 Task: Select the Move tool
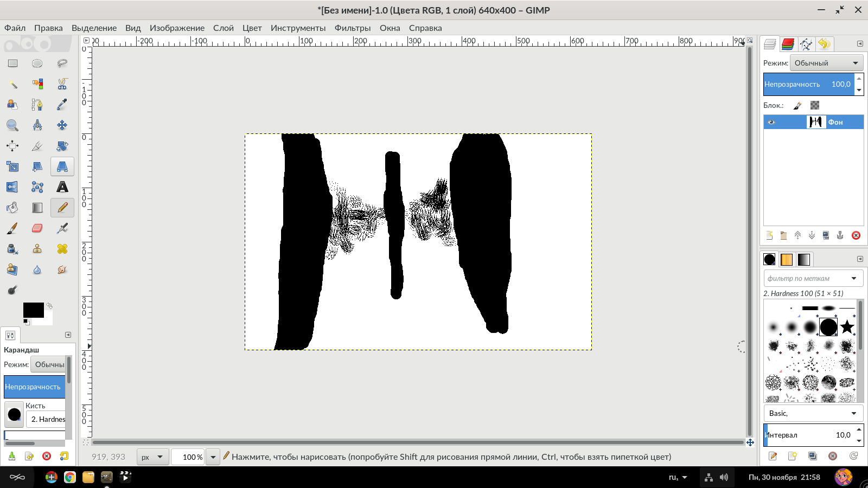[62, 125]
